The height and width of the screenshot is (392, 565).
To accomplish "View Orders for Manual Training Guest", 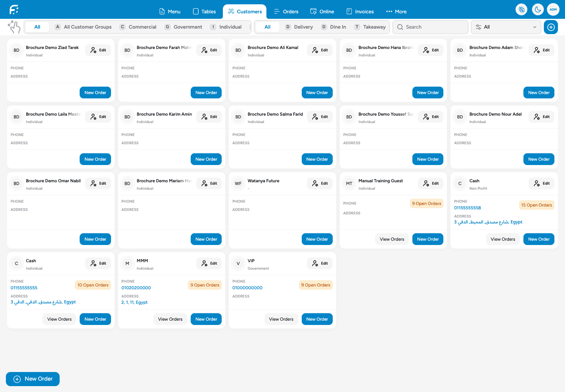I will [392, 239].
